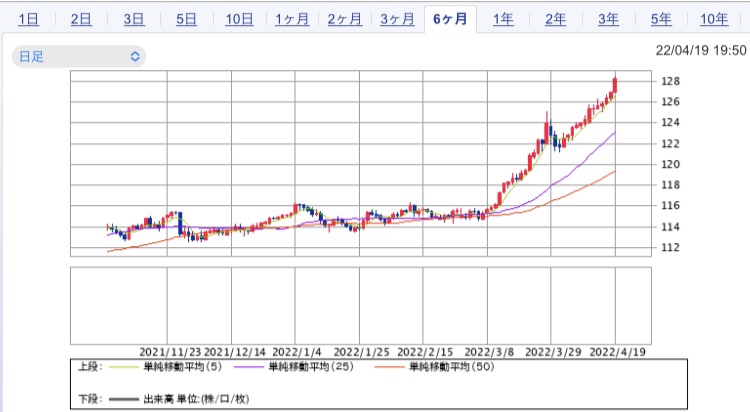Switch to the 2日 range tab
The height and width of the screenshot is (412, 750).
click(81, 19)
